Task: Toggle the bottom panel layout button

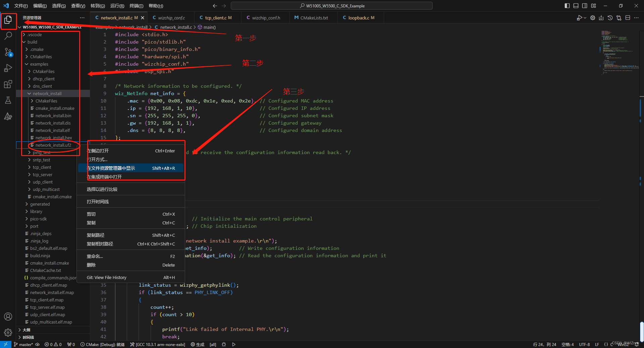Action: click(576, 6)
